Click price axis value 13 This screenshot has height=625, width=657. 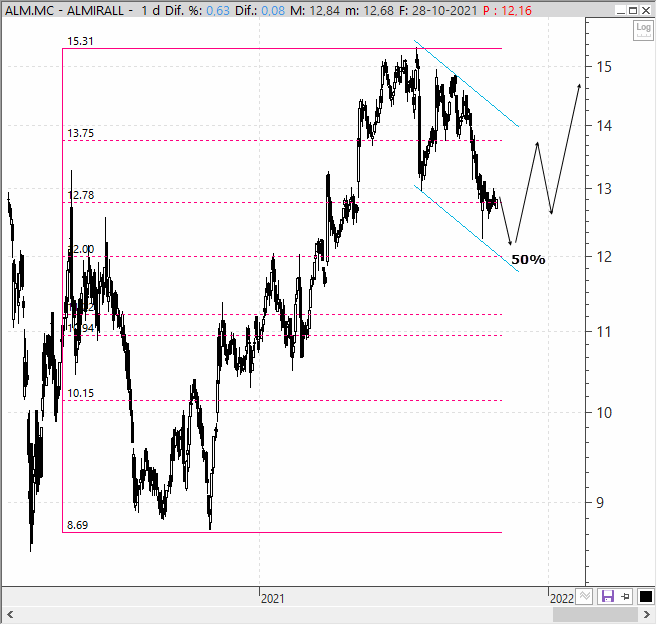pos(604,189)
